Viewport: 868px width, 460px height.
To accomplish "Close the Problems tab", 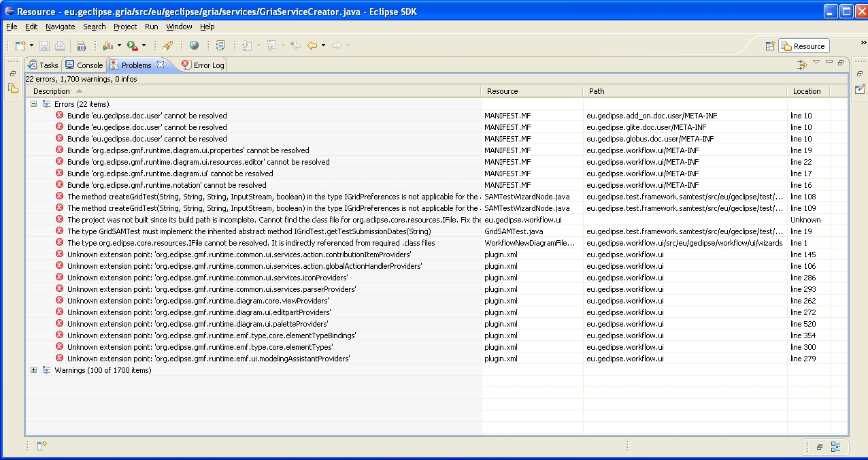I will tap(161, 65).
